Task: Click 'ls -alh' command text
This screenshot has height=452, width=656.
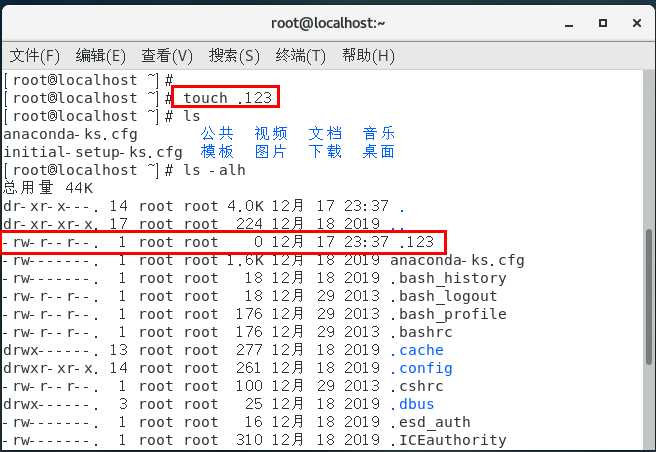Action: point(214,170)
